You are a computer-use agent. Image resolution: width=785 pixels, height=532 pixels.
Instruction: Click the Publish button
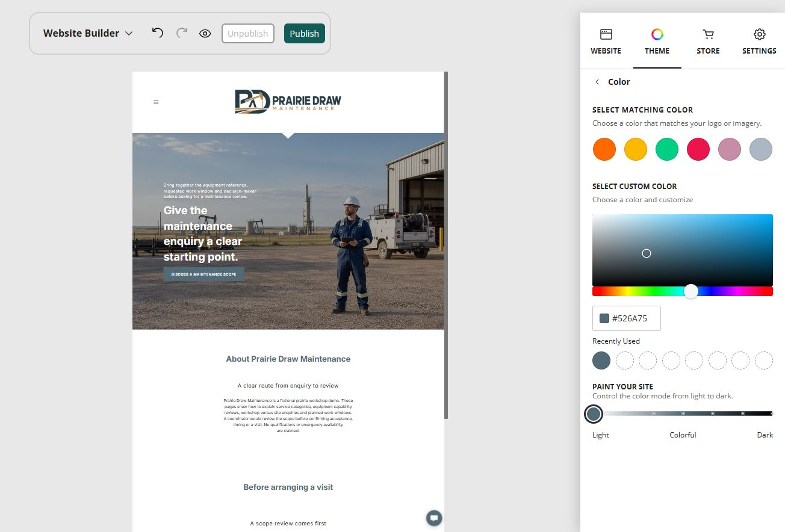click(305, 34)
